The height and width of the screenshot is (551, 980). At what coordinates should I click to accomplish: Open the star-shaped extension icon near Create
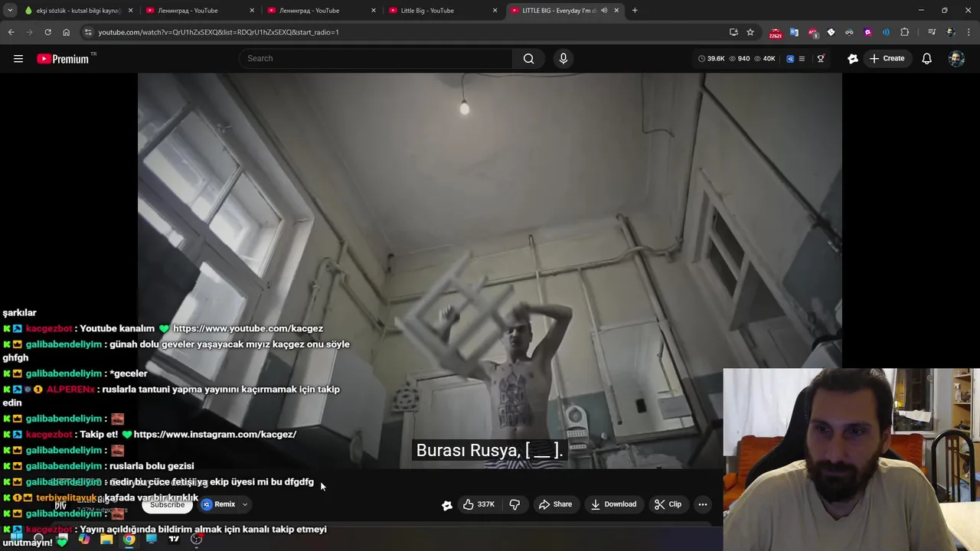pos(852,58)
